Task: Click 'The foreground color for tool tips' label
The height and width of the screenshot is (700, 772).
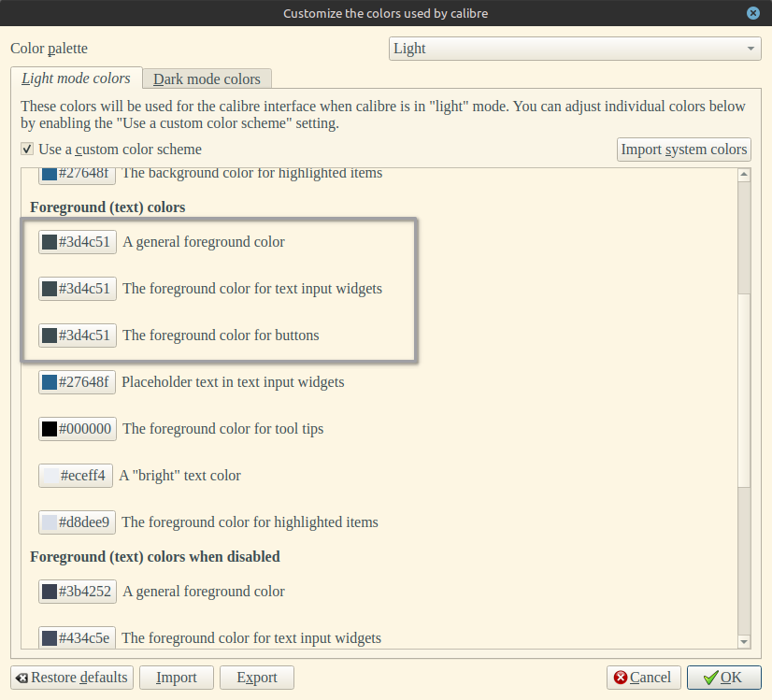Action: pyautogui.click(x=223, y=429)
